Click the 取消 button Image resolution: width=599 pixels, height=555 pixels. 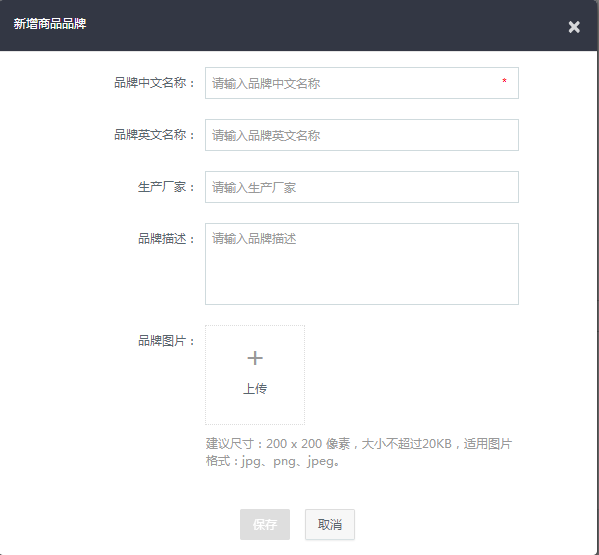(x=330, y=524)
